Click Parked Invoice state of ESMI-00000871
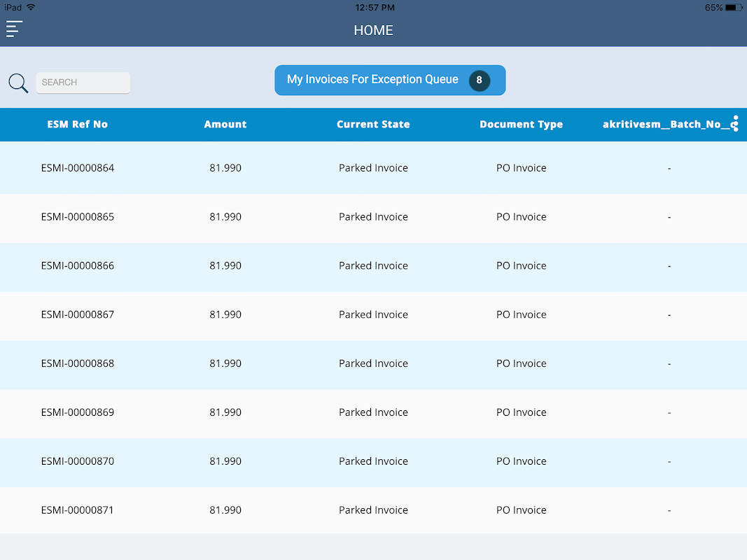Image resolution: width=747 pixels, height=560 pixels. point(374,510)
